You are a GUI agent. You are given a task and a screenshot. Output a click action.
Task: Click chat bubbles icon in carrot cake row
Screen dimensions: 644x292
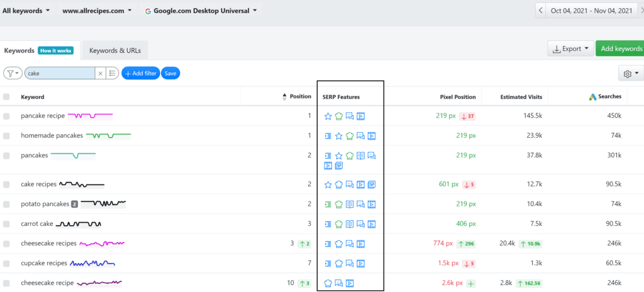point(360,224)
